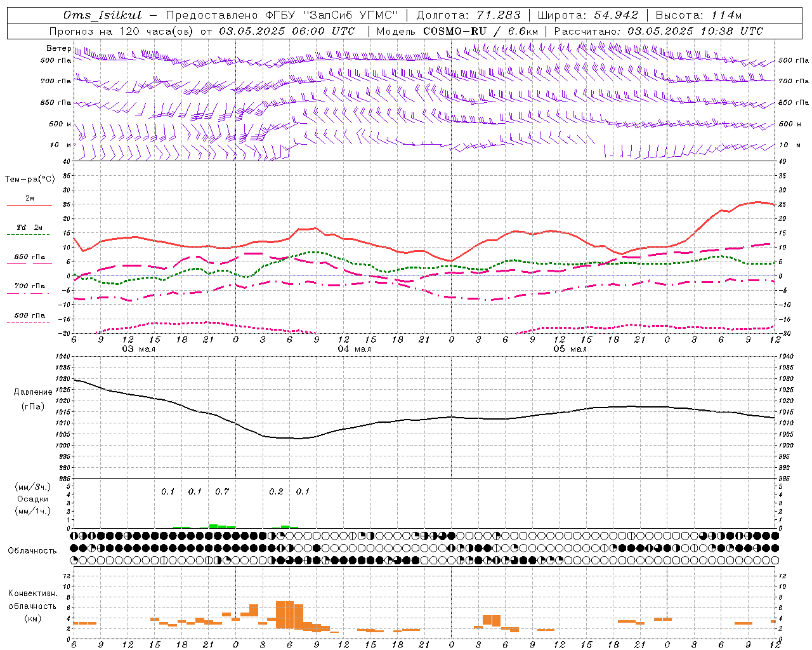Click the 'Тем-ра(°C)' temperature panel label

(x=30, y=180)
